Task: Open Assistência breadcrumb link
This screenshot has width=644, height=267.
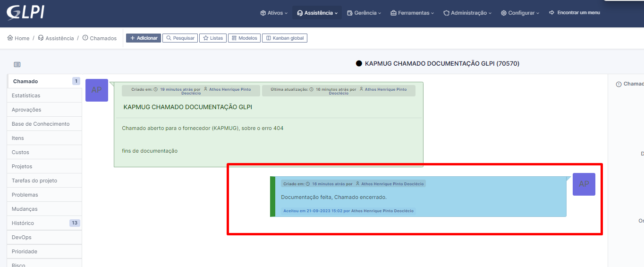Action: click(x=56, y=38)
